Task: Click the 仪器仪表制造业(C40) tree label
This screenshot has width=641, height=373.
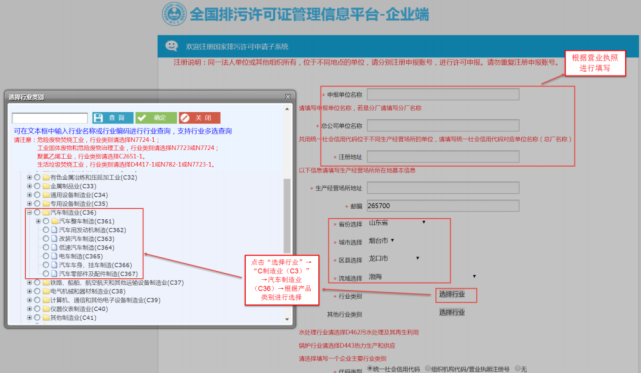Action: [x=79, y=309]
